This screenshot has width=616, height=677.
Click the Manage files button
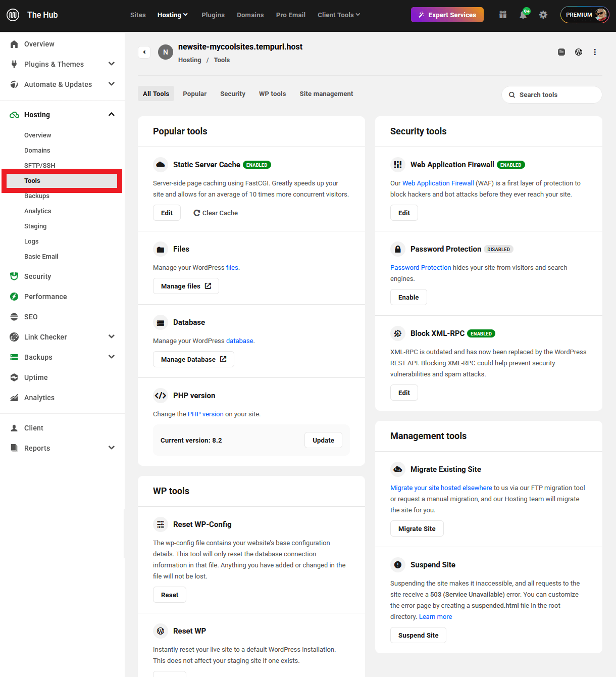coord(186,286)
